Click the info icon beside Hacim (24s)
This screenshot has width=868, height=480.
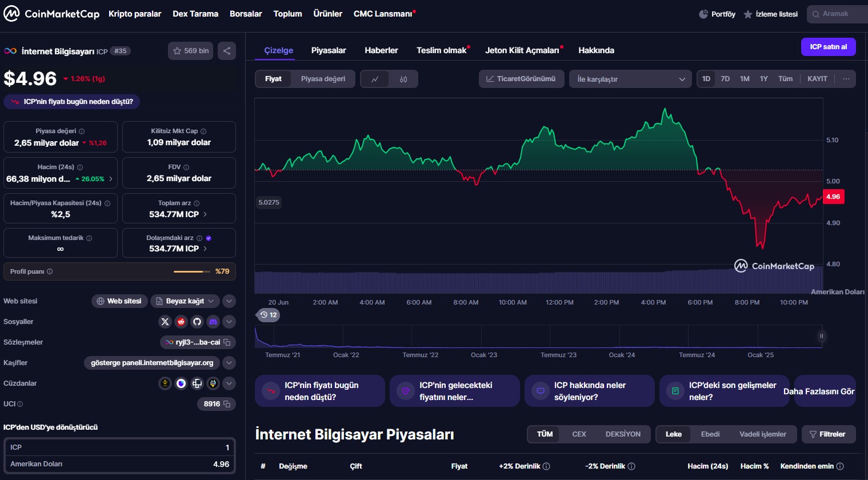[80, 167]
